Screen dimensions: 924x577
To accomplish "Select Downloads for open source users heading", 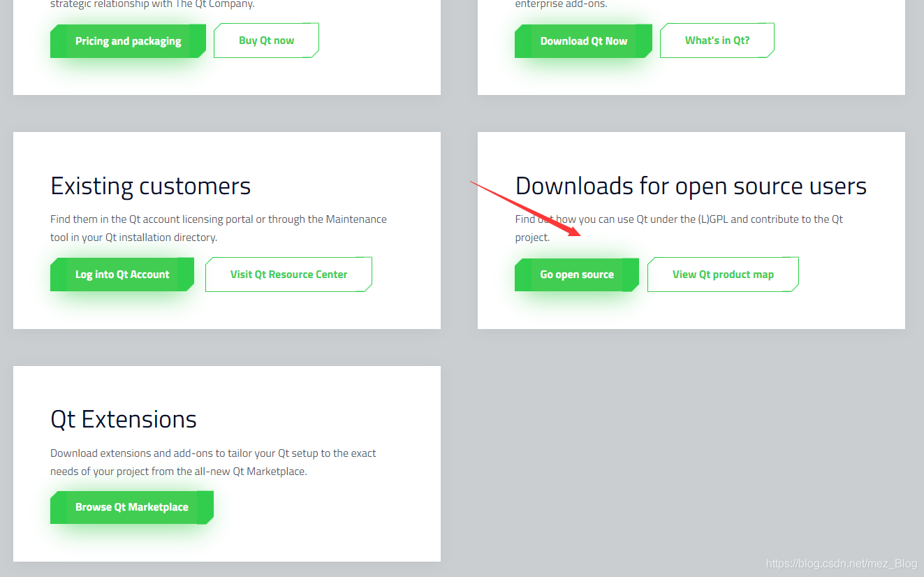I will [x=691, y=187].
